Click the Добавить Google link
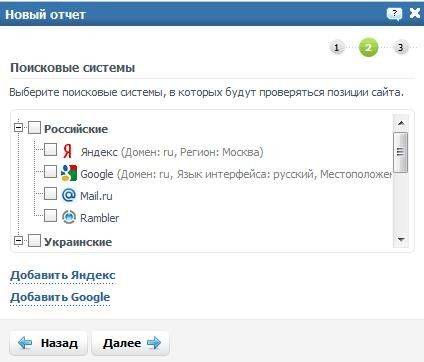The height and width of the screenshot is (362, 424). pyautogui.click(x=60, y=297)
